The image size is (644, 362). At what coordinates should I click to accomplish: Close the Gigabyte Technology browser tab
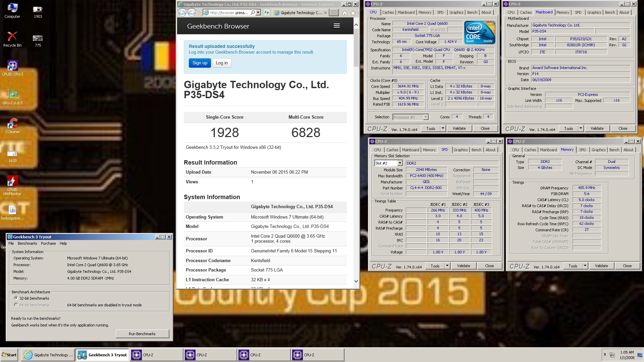(325, 13)
